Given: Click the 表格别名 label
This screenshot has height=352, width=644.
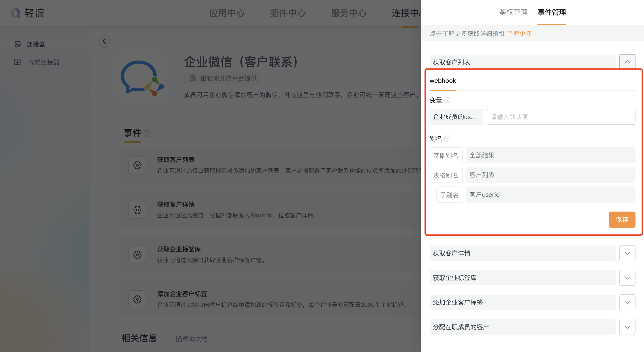Looking at the screenshot, I should click(446, 175).
